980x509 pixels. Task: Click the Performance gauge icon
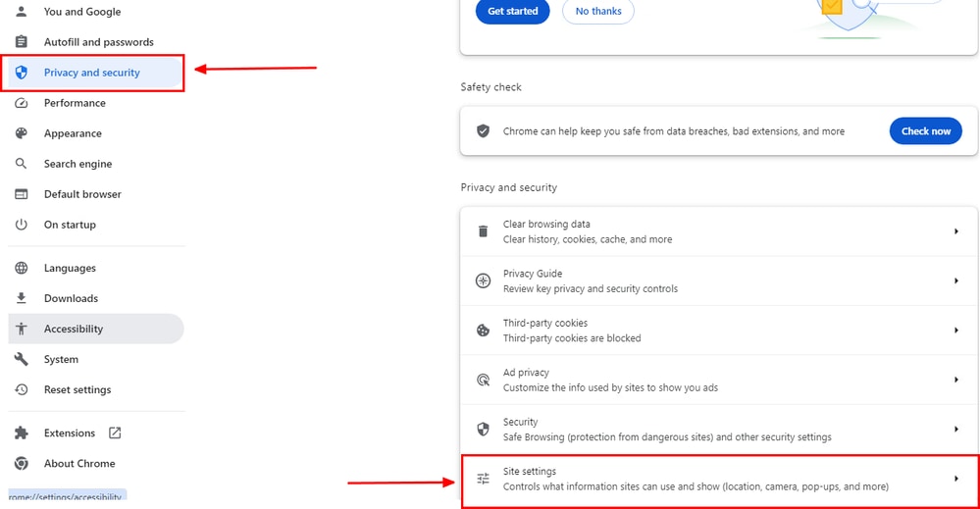(22, 103)
